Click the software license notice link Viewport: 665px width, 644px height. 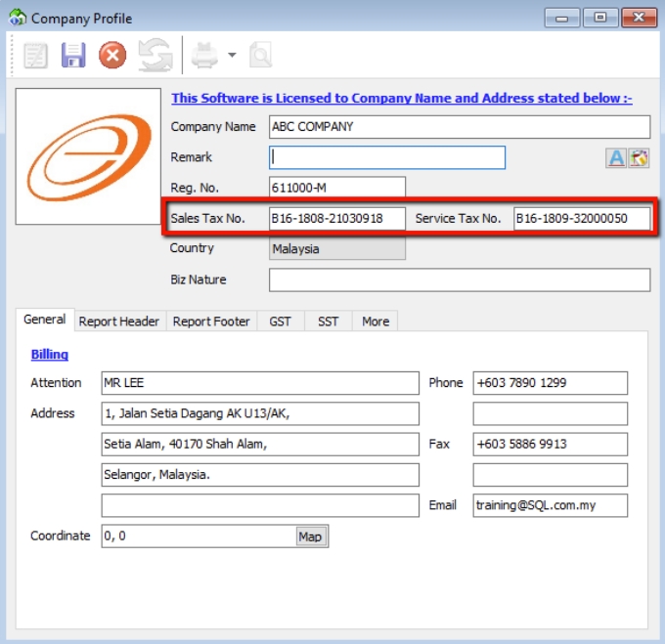401,99
